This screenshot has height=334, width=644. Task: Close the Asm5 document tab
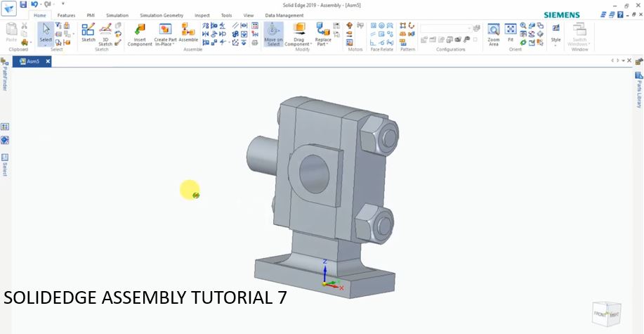coord(48,62)
